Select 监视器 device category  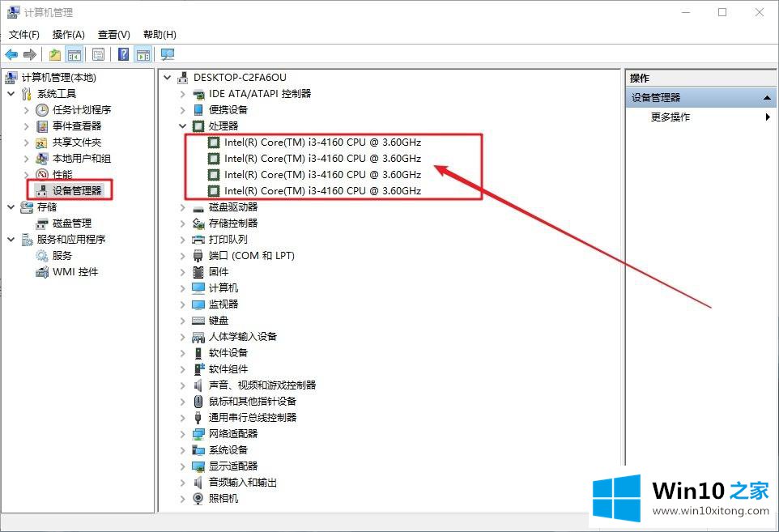coord(223,304)
